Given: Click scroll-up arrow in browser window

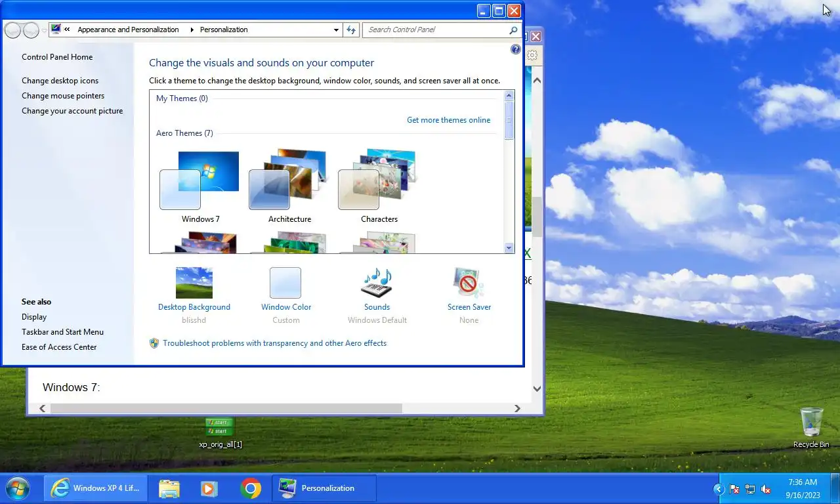Looking at the screenshot, I should tap(537, 80).
